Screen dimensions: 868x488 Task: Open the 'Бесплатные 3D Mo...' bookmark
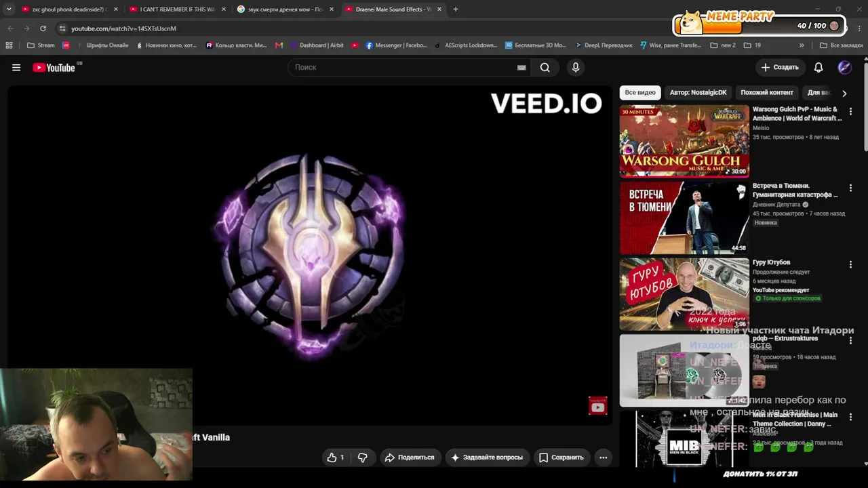(x=536, y=45)
